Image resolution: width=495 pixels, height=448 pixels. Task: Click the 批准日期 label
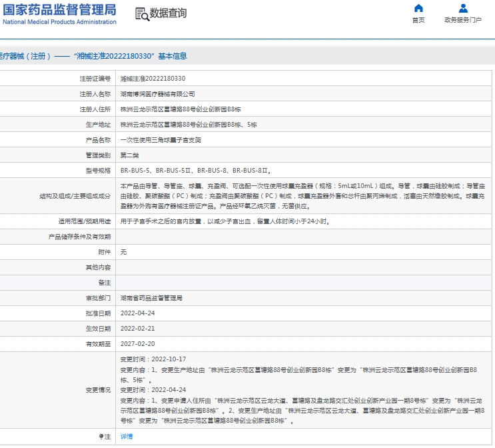[98, 313]
